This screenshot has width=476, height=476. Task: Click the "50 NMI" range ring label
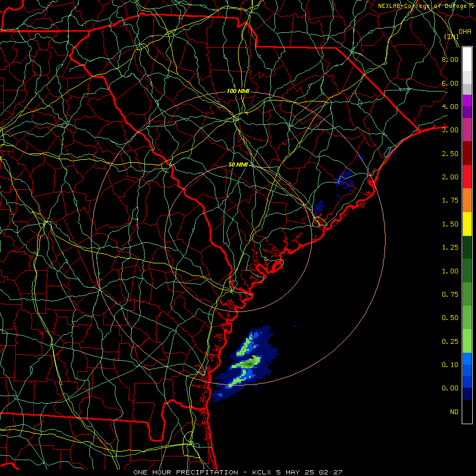click(239, 164)
